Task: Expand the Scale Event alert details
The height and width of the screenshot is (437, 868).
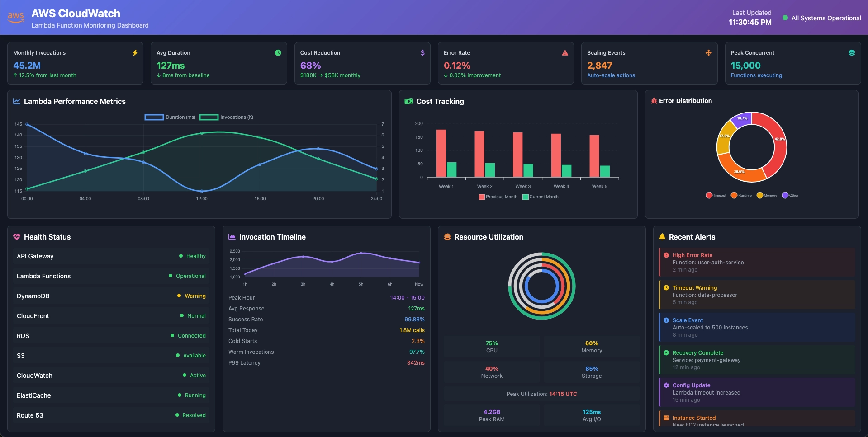Action: [x=758, y=327]
